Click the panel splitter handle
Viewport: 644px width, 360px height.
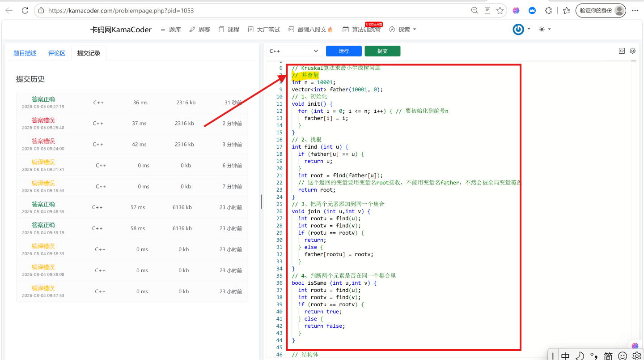pos(261,201)
